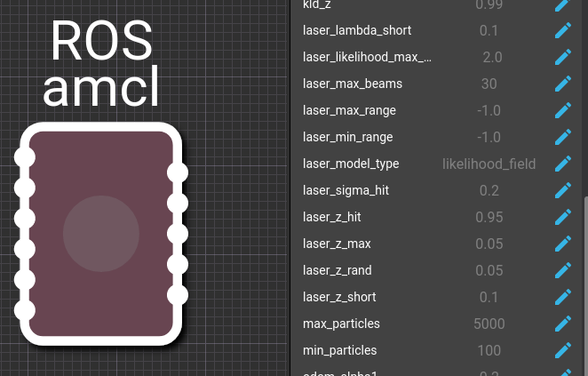Image resolution: width=588 pixels, height=376 pixels.
Task: Edit laser_z_hit via the pencil icon
Action: tap(563, 217)
